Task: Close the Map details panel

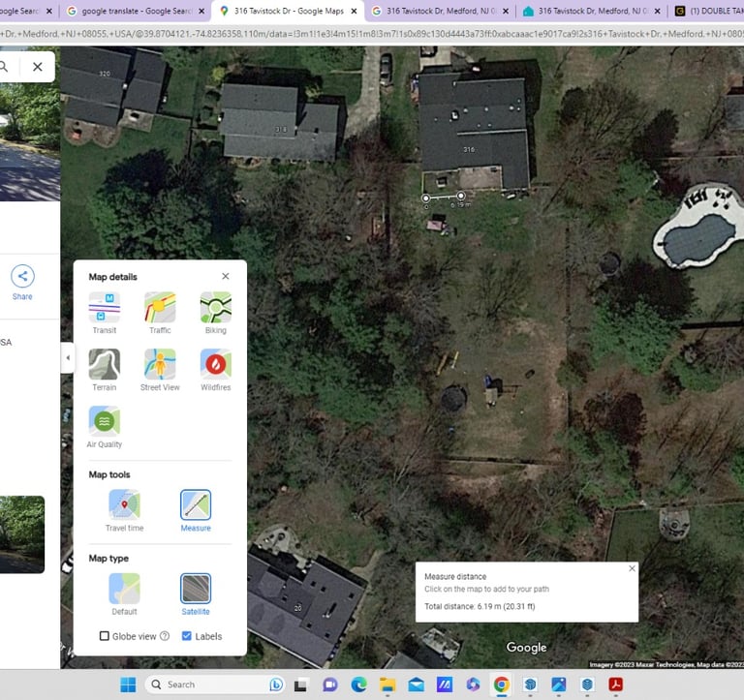Action: point(226,276)
